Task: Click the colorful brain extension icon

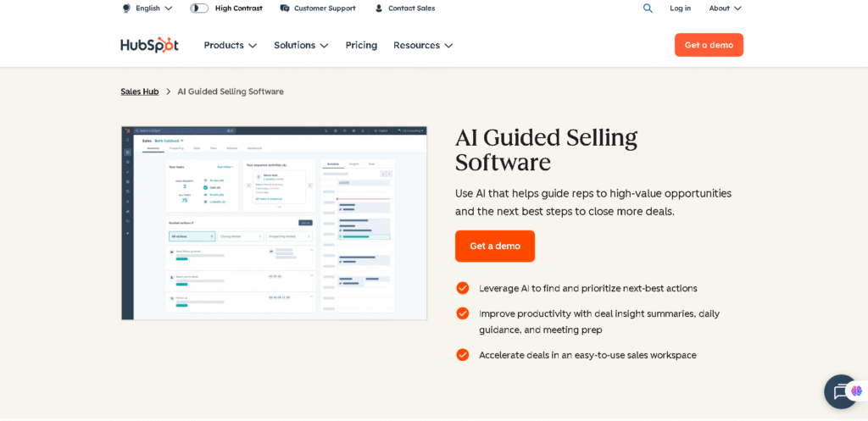Action: click(856, 391)
